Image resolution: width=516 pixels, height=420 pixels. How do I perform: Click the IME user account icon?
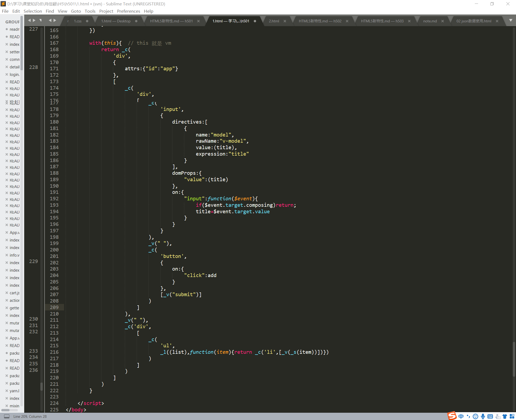[498, 416]
